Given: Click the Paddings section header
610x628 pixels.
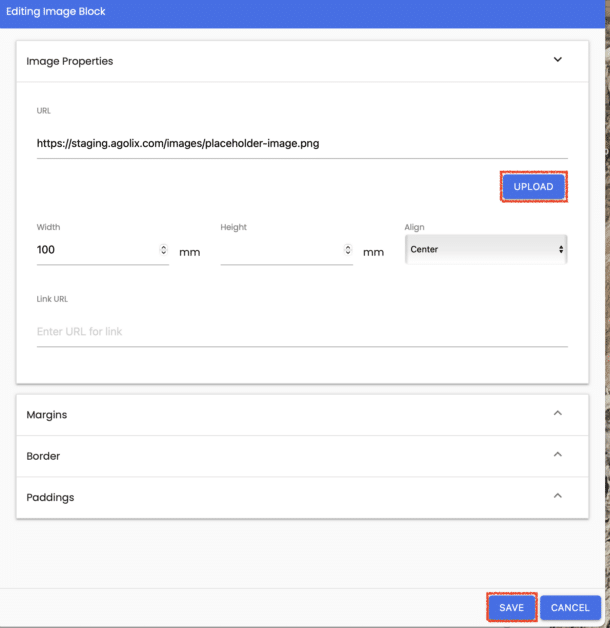Looking at the screenshot, I should (x=302, y=497).
